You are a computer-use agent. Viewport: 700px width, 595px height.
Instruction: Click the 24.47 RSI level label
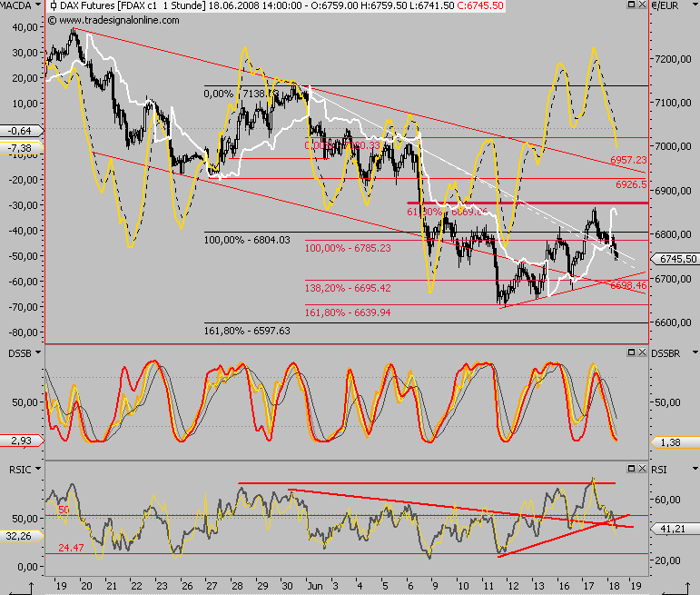(71, 548)
